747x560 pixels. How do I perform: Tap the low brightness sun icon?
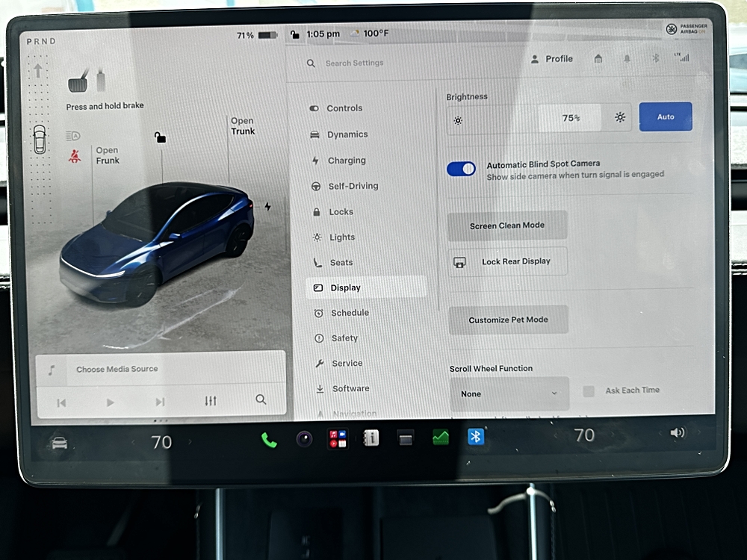coord(458,120)
